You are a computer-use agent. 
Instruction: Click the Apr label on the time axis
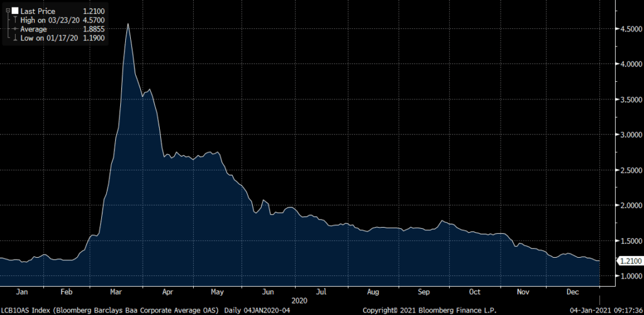click(167, 292)
